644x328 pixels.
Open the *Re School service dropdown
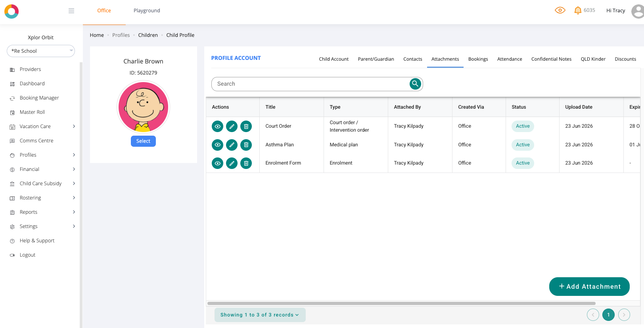(x=41, y=51)
